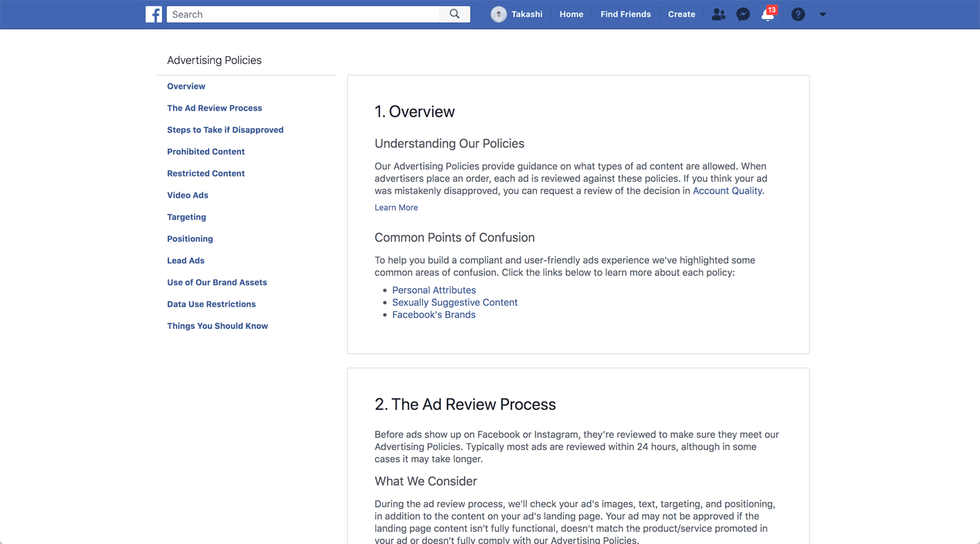Open Steps to Take if Disapproved
Screen dimensions: 980x544
coord(225,130)
